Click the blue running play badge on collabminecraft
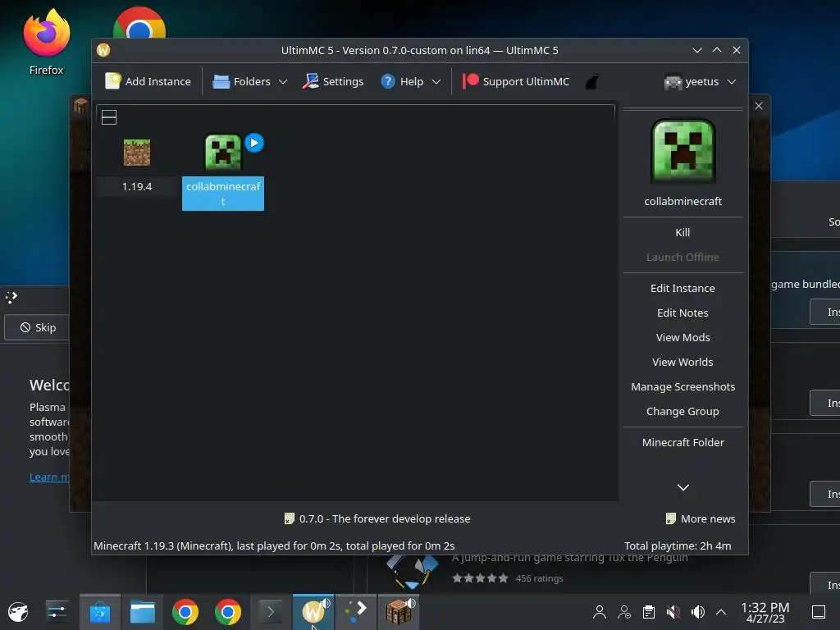 [254, 143]
